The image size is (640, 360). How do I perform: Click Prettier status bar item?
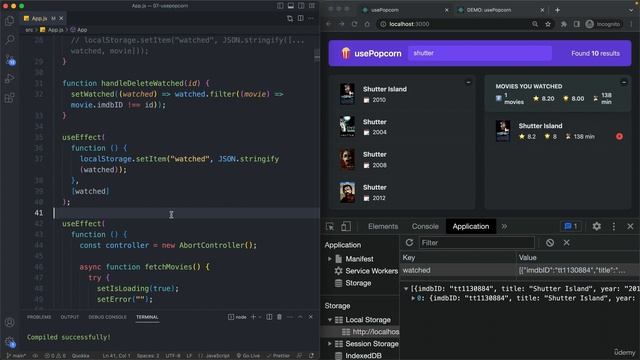tap(278, 356)
